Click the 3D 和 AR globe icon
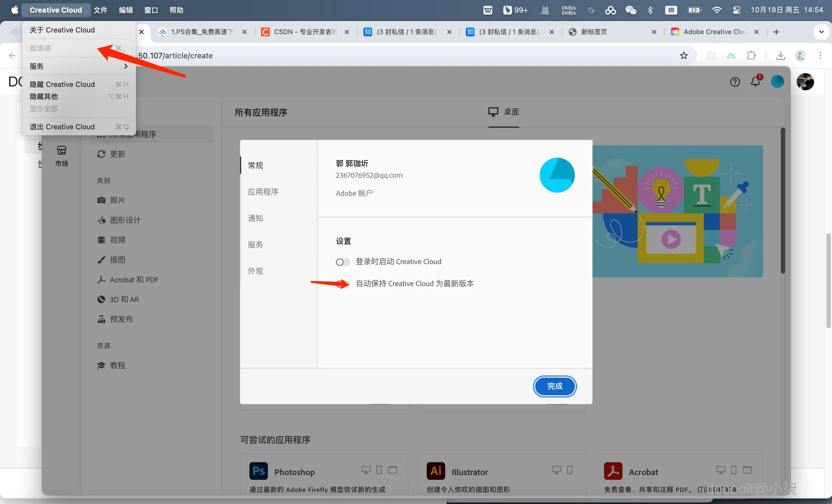 tap(101, 299)
